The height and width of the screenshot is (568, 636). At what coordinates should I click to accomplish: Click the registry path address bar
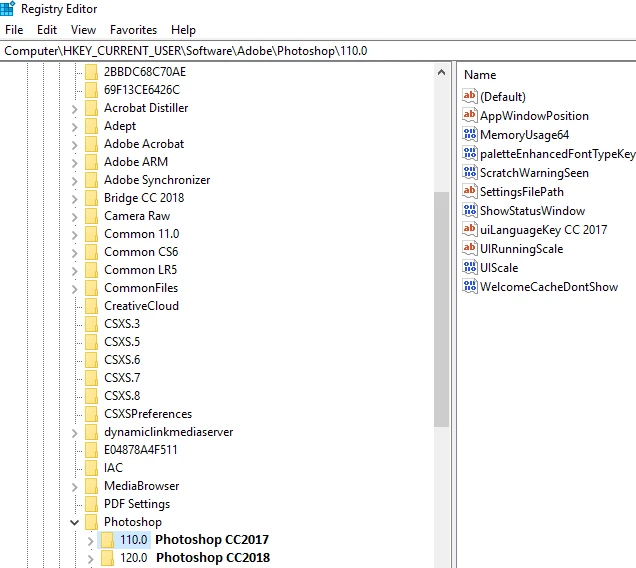point(318,51)
